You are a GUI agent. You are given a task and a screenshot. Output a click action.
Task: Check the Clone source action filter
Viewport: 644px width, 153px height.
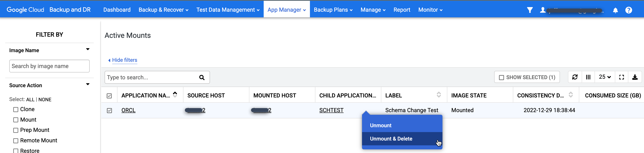[16, 110]
